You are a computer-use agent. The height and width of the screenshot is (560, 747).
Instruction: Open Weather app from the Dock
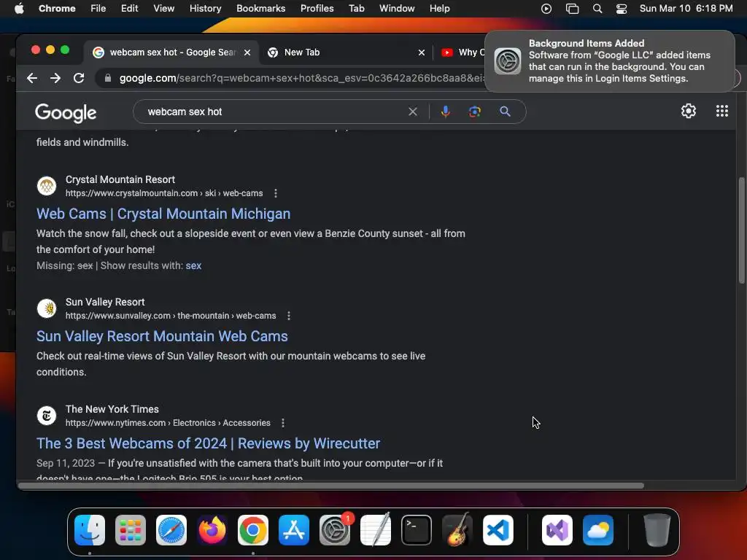[598, 530]
